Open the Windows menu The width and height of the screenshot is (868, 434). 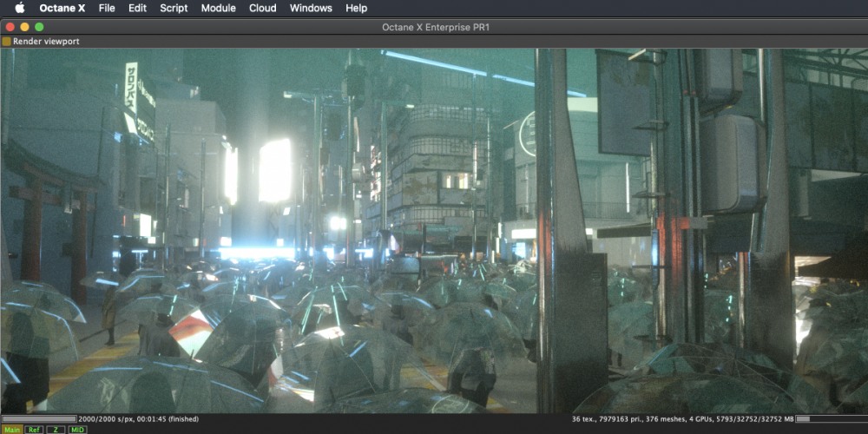[311, 8]
